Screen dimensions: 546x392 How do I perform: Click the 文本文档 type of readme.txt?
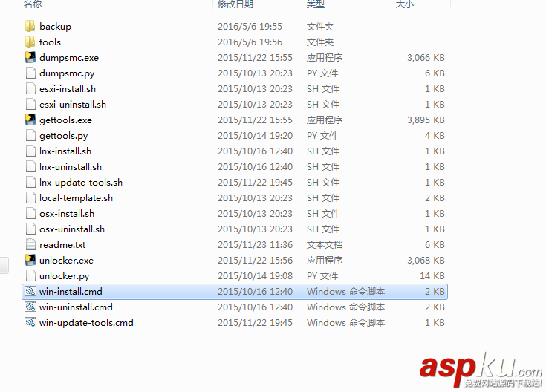325,245
